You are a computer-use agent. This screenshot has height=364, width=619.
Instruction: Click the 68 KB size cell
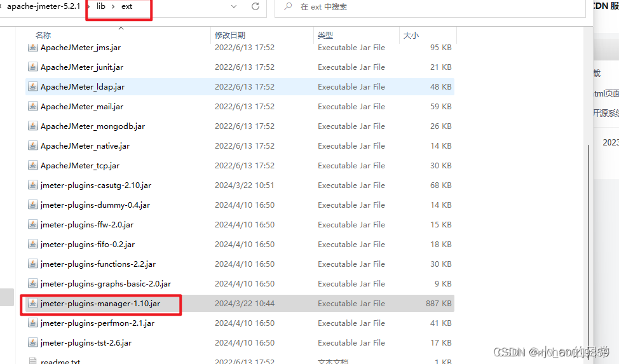point(441,185)
